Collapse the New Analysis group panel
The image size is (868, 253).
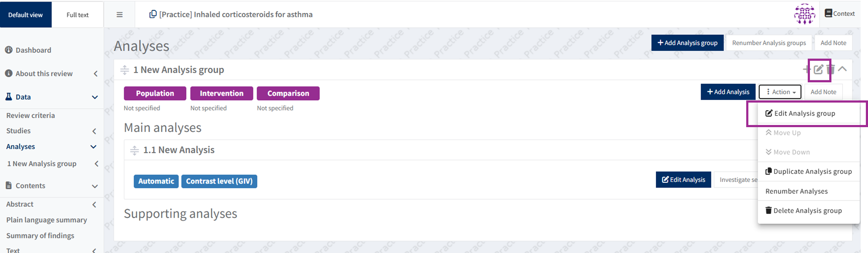843,69
